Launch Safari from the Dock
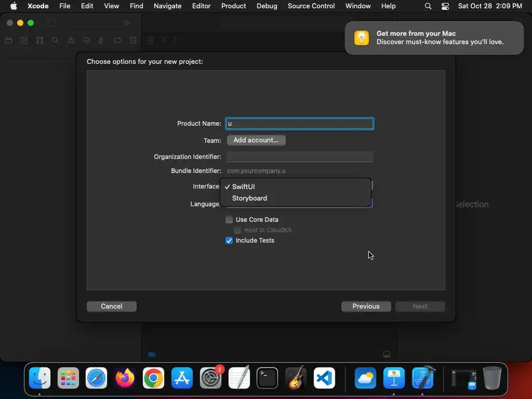This screenshot has height=399, width=532. click(x=96, y=378)
